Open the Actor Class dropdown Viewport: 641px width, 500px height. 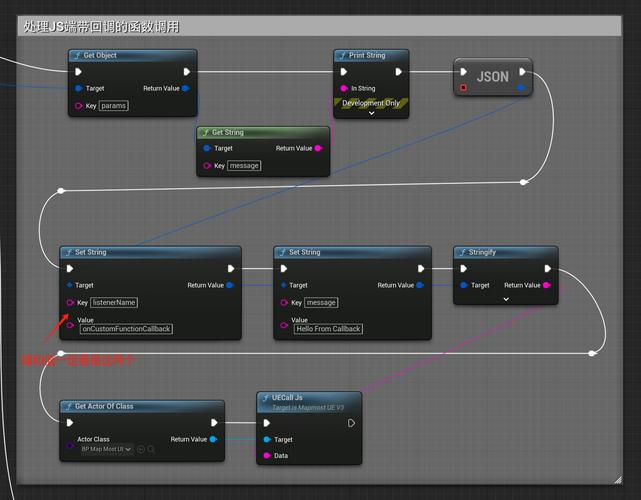[107, 450]
